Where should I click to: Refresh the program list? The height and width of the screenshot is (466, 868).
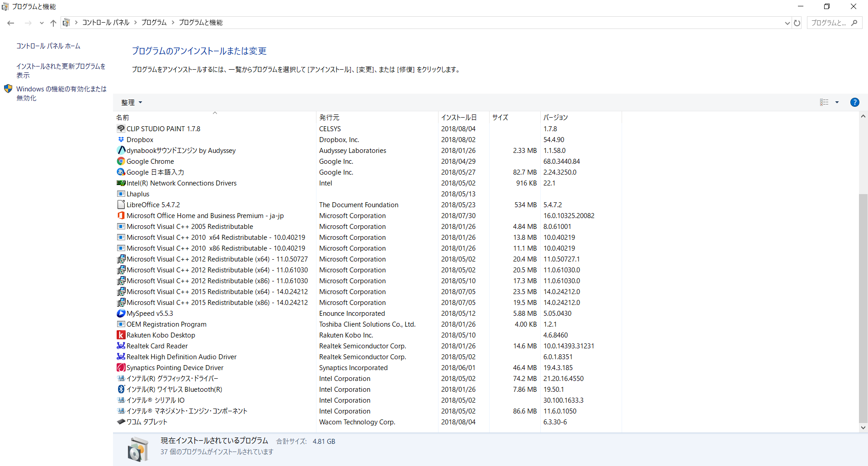click(x=797, y=23)
